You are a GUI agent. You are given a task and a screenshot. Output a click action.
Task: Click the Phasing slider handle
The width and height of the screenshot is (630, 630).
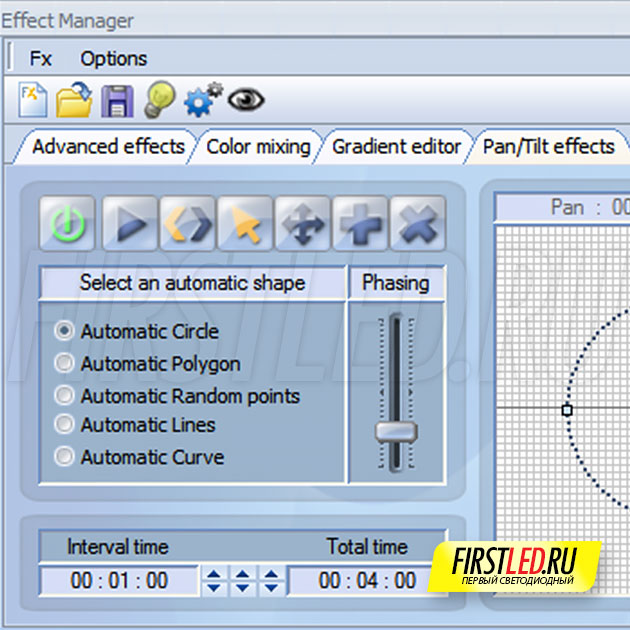tap(396, 433)
